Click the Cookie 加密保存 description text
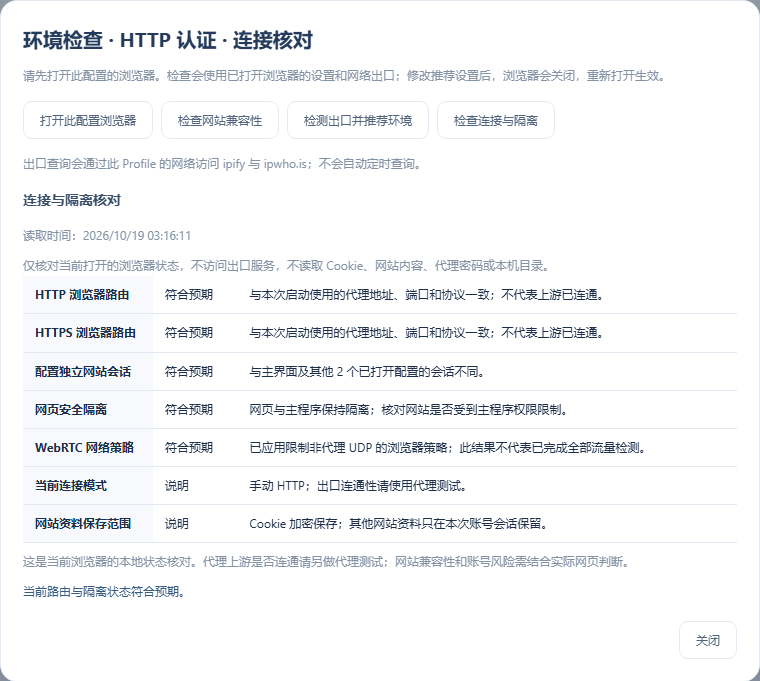 coord(398,523)
